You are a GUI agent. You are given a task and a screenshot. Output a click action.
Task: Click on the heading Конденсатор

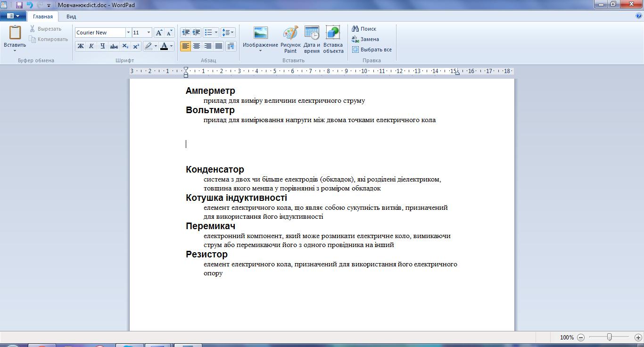pyautogui.click(x=215, y=169)
